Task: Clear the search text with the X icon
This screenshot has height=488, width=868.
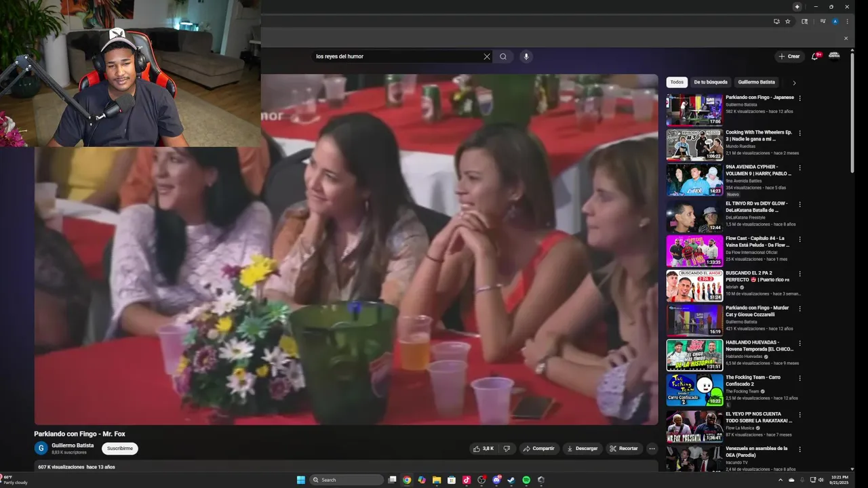Action: click(x=486, y=56)
